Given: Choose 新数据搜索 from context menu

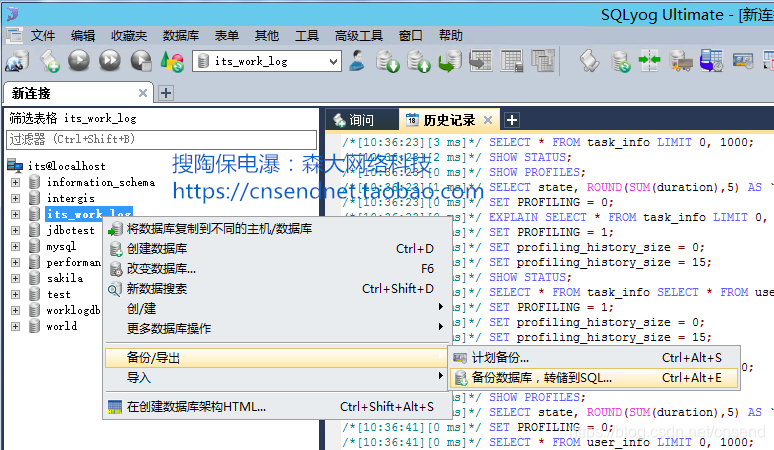Looking at the screenshot, I should point(278,289).
